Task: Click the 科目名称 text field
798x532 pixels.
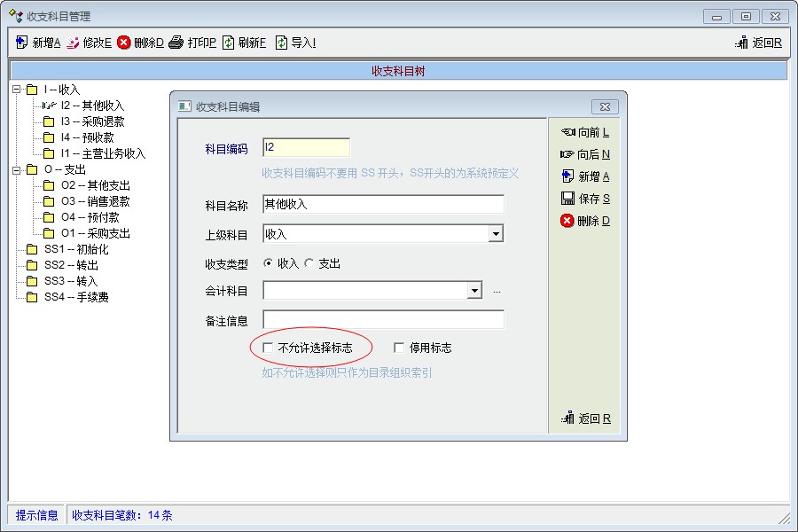Action: click(x=383, y=205)
